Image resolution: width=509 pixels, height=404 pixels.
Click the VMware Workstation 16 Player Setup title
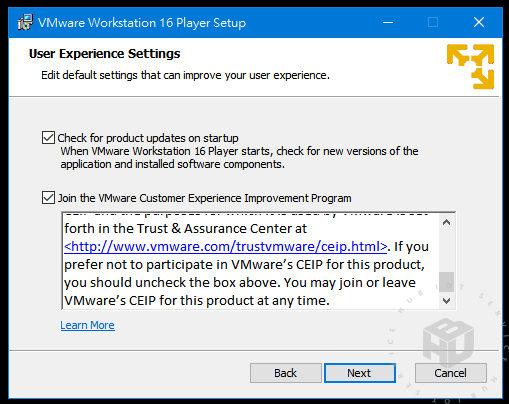(142, 23)
